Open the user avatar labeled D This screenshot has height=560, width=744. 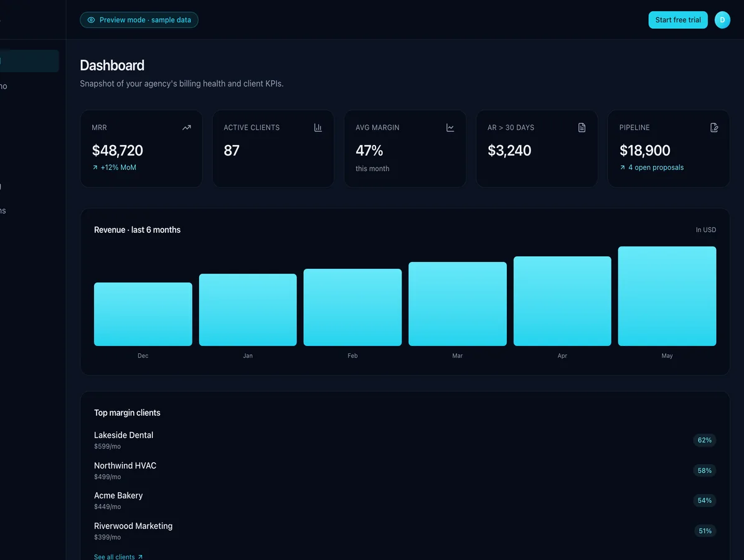pyautogui.click(x=722, y=20)
